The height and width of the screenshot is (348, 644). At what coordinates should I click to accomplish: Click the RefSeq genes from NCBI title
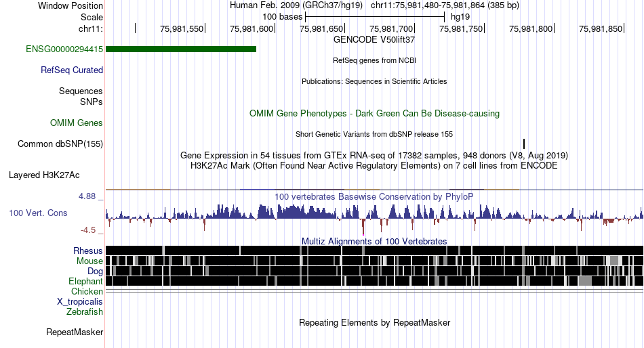point(374,60)
